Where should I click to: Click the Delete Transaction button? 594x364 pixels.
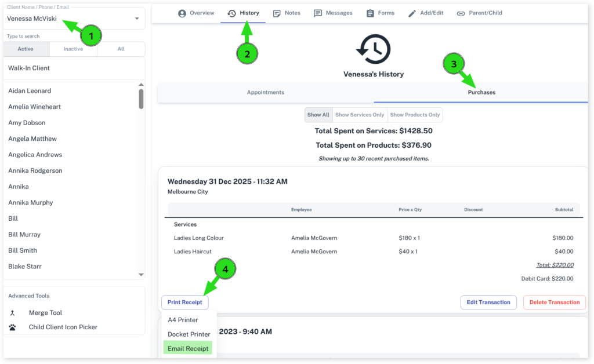pyautogui.click(x=554, y=303)
